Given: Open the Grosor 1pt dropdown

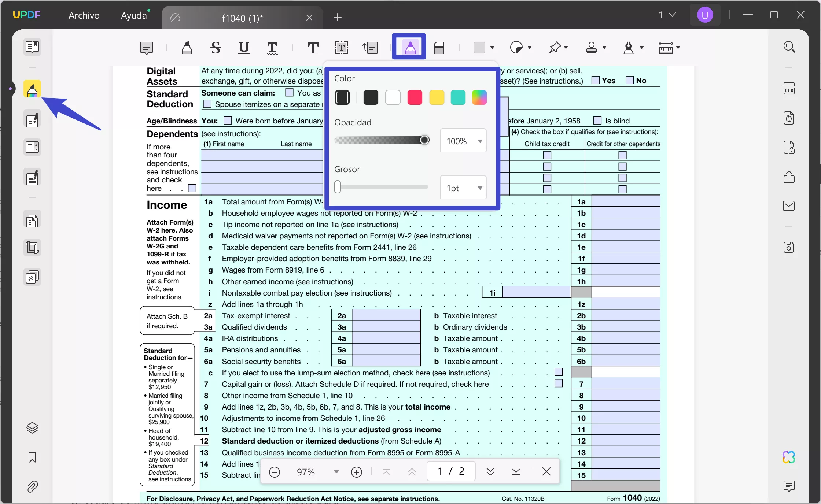Looking at the screenshot, I should tap(463, 188).
